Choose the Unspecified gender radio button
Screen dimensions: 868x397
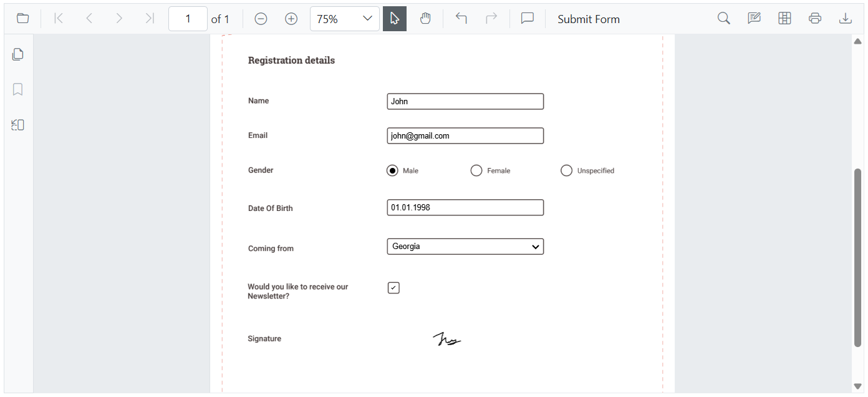pyautogui.click(x=566, y=170)
